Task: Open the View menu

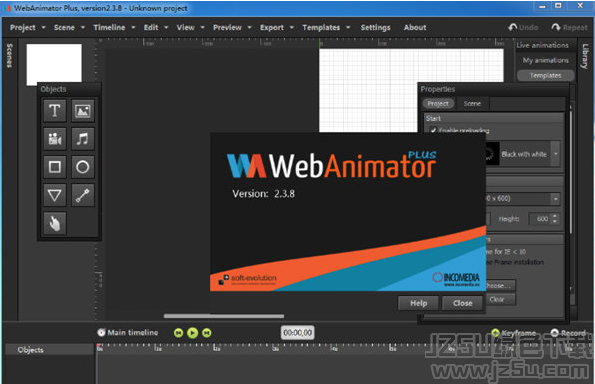Action: click(190, 27)
